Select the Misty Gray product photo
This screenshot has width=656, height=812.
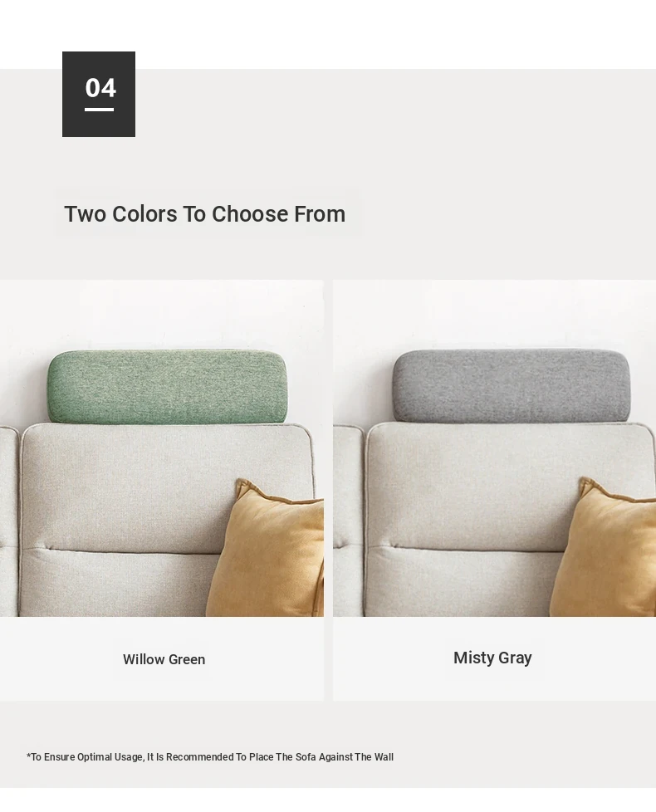point(494,448)
